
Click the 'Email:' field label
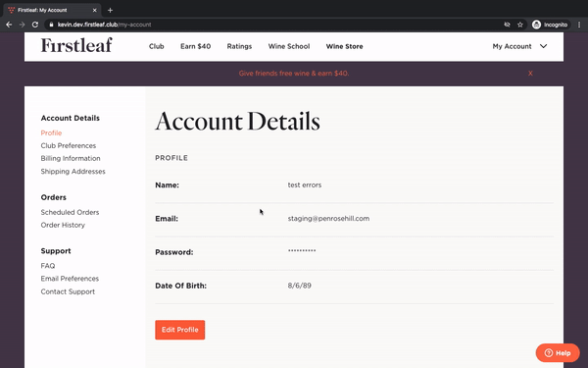tap(167, 219)
